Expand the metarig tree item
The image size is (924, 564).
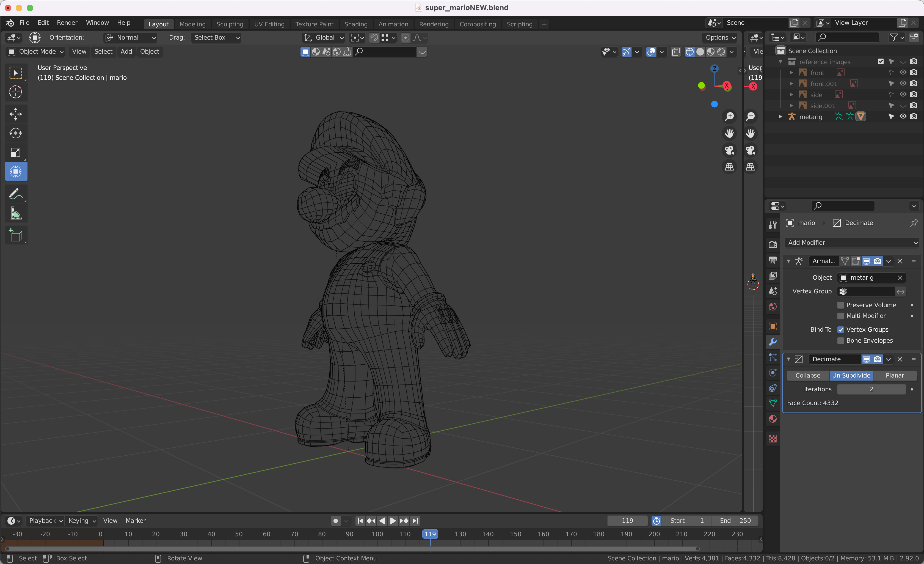pyautogui.click(x=781, y=117)
